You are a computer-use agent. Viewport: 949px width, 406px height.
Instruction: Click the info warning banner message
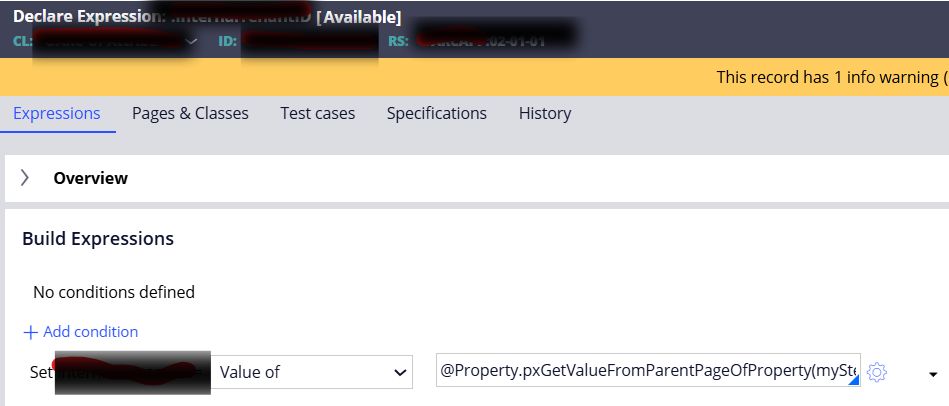click(832, 77)
